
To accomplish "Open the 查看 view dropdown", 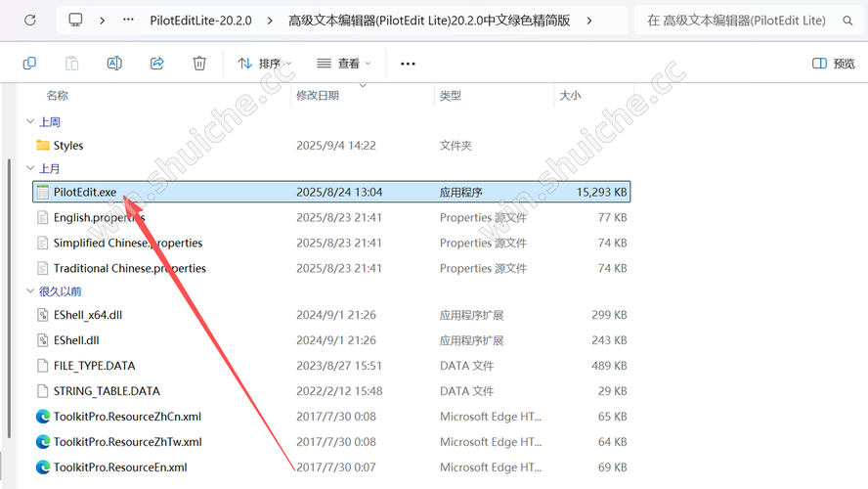I will tap(343, 64).
